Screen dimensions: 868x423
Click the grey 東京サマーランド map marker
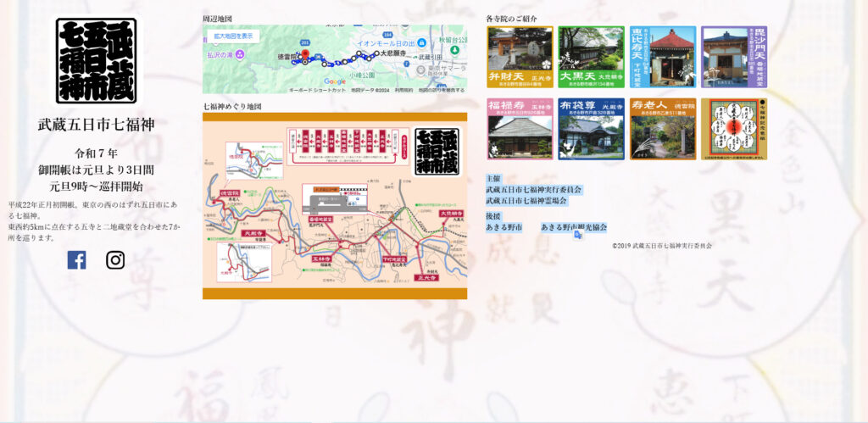click(420, 70)
